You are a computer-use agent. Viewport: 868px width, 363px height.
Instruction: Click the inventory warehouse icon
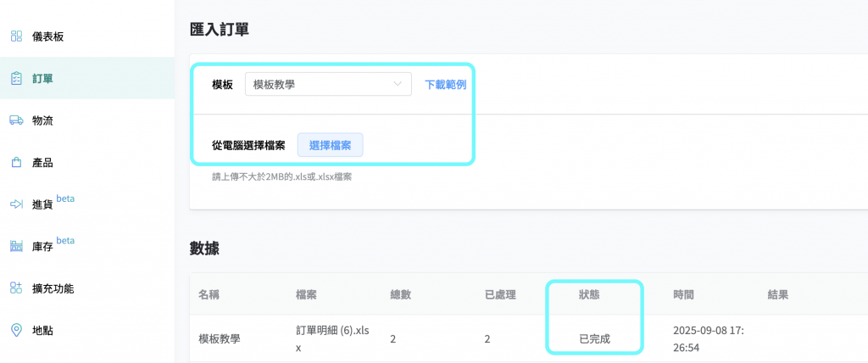click(16, 246)
